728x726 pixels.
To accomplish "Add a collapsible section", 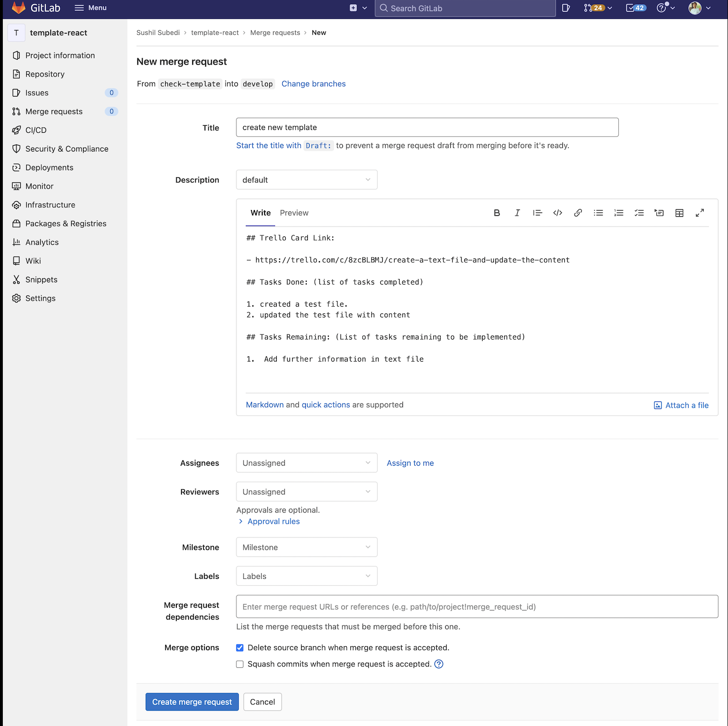I will (x=659, y=213).
